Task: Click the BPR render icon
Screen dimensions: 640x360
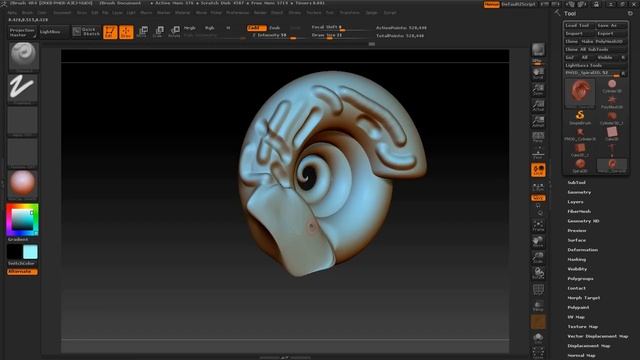Action: click(538, 50)
